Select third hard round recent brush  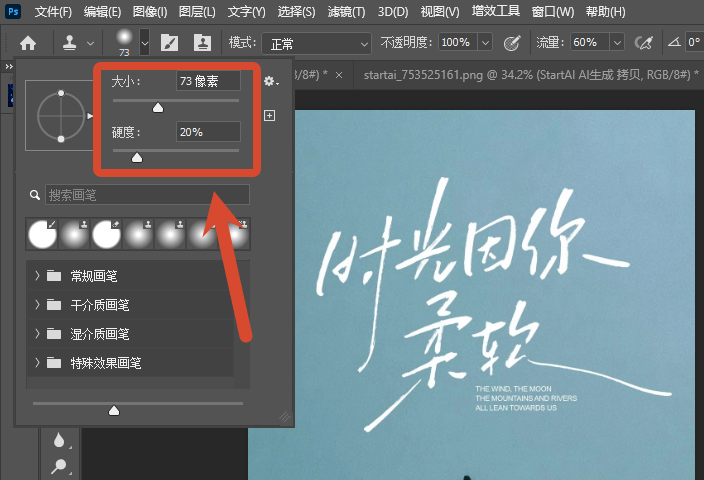(x=106, y=234)
